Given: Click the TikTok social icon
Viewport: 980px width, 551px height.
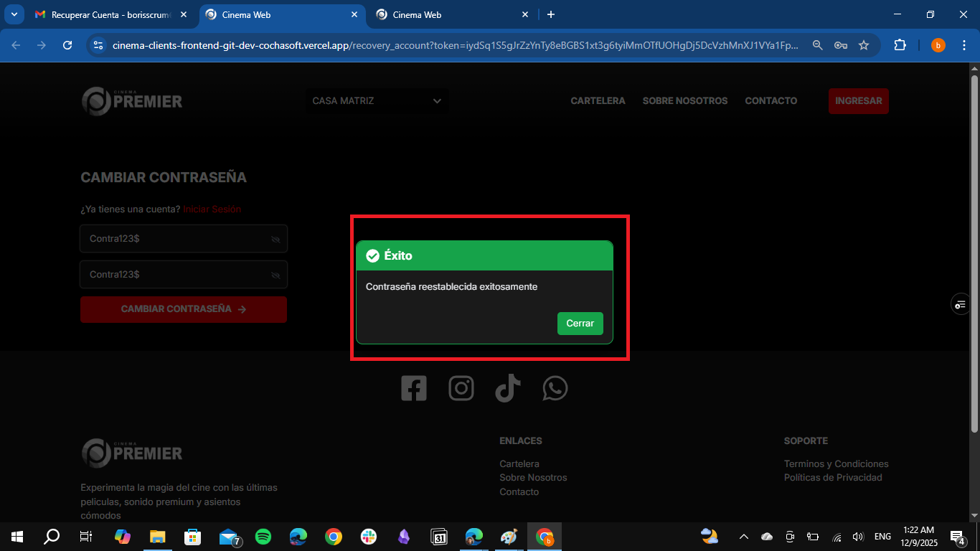Looking at the screenshot, I should (508, 388).
